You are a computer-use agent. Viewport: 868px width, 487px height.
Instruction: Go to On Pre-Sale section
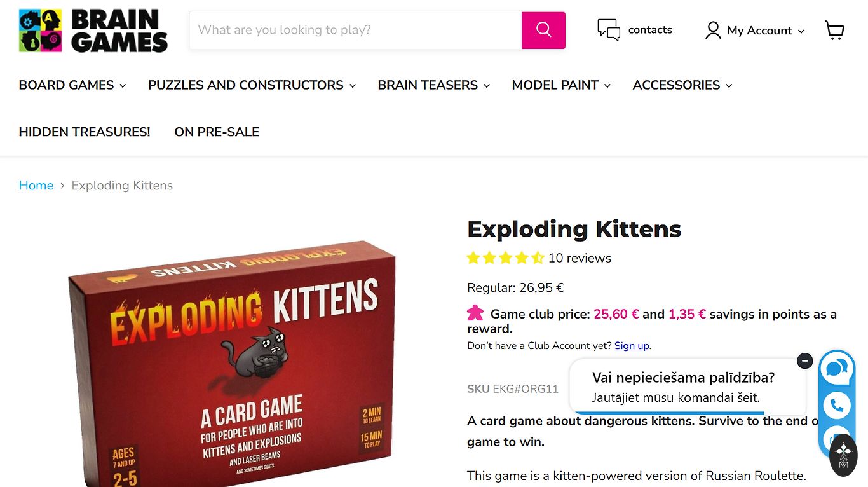click(x=217, y=132)
